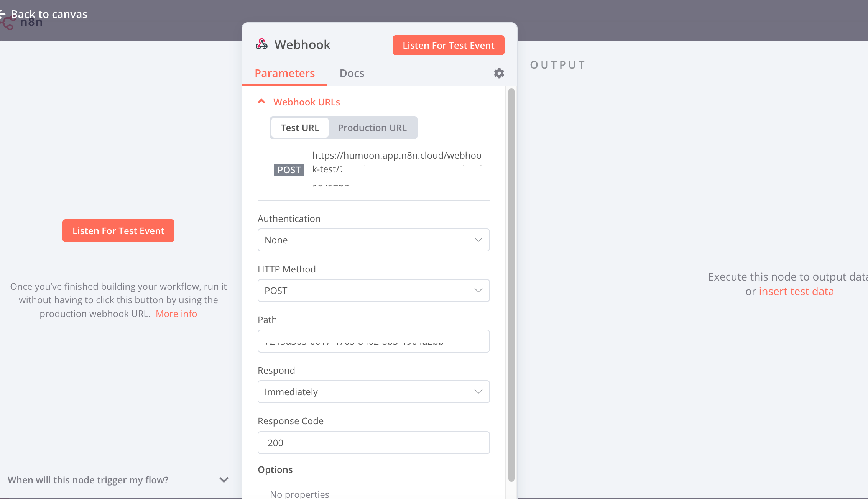Viewport: 868px width, 499px height.
Task: Click Listen For Test Event in Webhook header
Action: [x=448, y=45]
